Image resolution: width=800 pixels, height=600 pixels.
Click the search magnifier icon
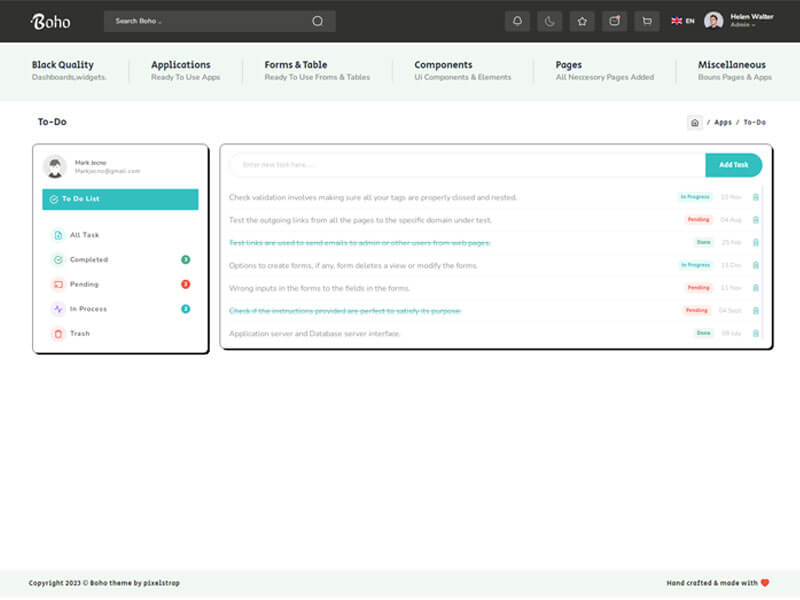317,21
